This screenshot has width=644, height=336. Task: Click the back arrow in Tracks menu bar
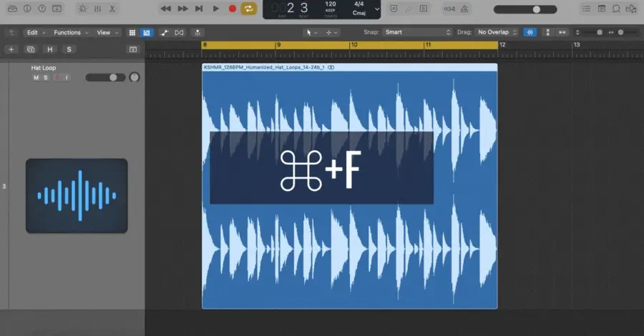point(11,32)
